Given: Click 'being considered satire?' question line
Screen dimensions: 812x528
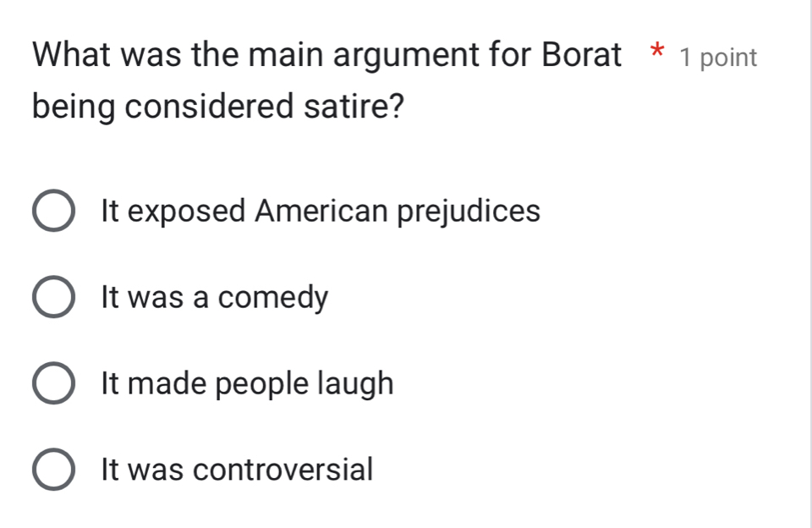Looking at the screenshot, I should (x=218, y=107).
